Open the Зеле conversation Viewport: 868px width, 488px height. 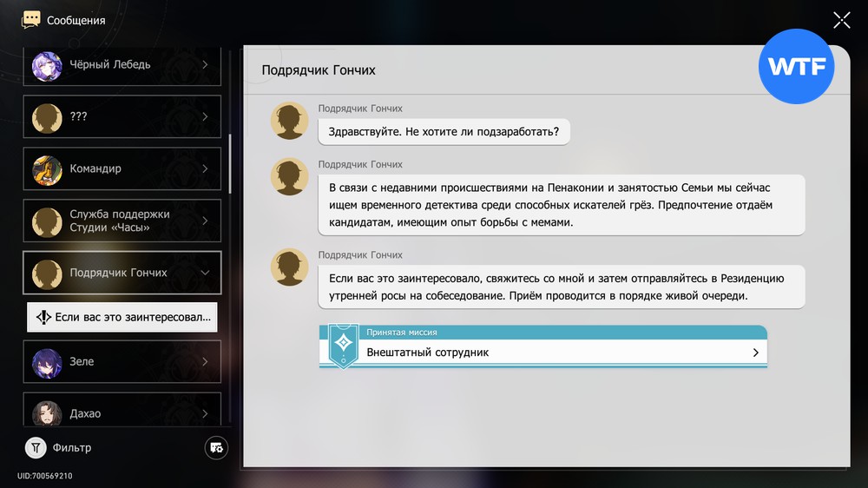(122, 362)
